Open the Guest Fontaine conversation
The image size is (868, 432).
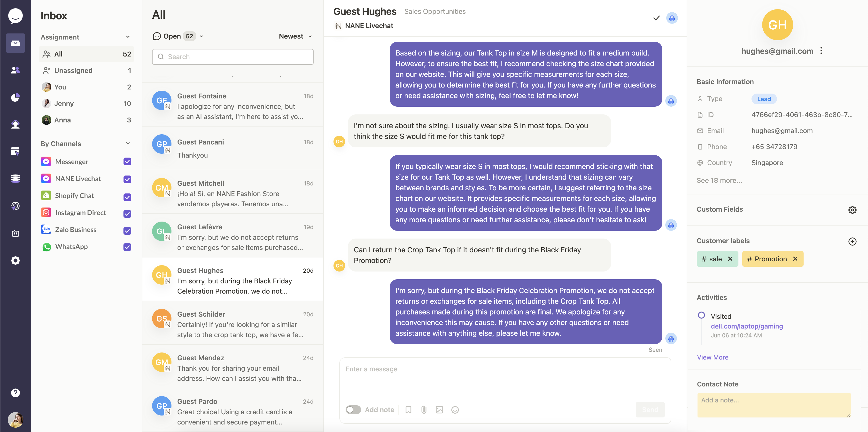coord(232,104)
